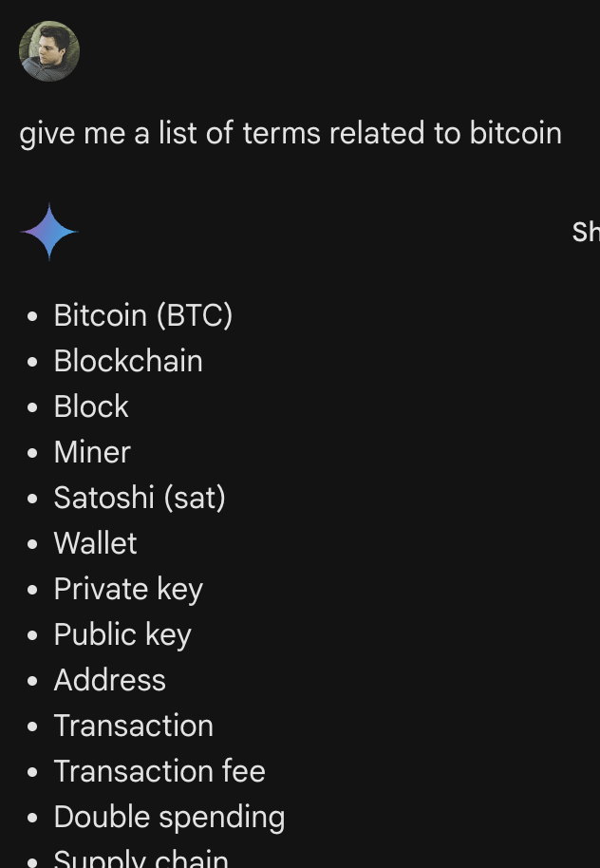This screenshot has width=600, height=868.
Task: Click the bullet point beside 'Double spending'
Action: [33, 818]
